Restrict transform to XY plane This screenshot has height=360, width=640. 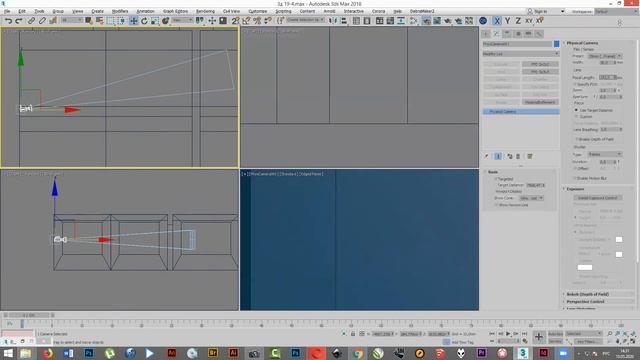pos(529,21)
